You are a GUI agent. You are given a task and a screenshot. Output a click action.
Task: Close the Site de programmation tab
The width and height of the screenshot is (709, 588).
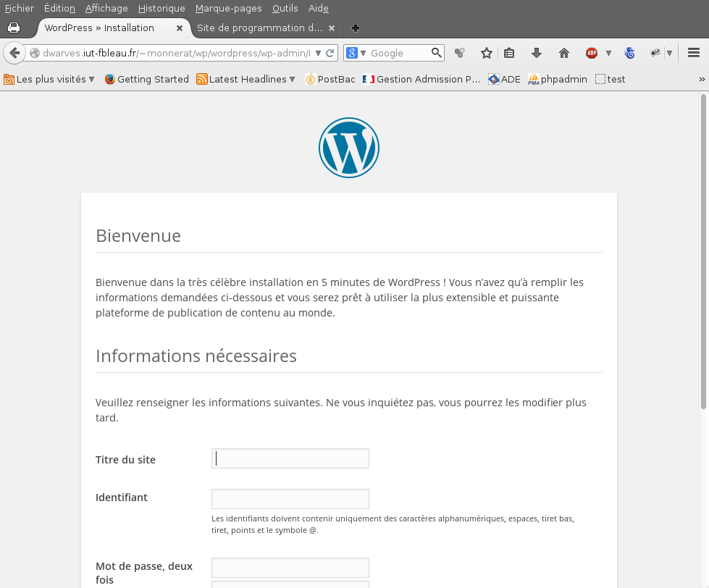tap(332, 28)
